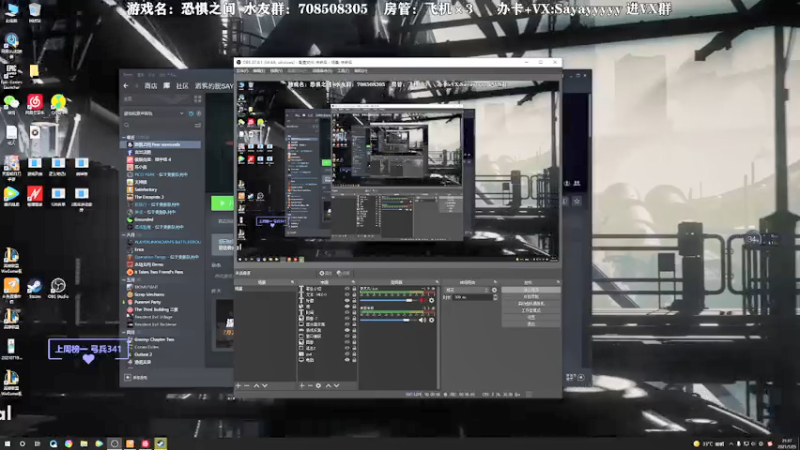Open settings gear for first mixer channel
Screen dimensions: 800x450
[x=432, y=301]
